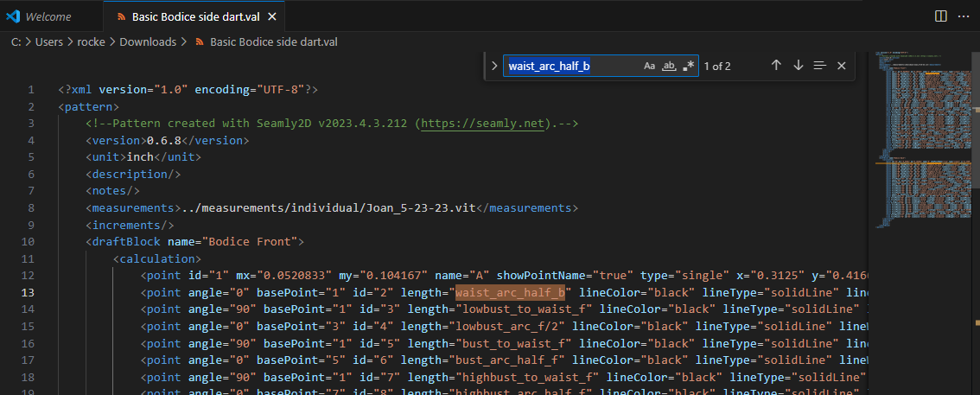The image size is (980, 395).
Task: Click the C: breadcrumb segment
Action: [x=17, y=41]
